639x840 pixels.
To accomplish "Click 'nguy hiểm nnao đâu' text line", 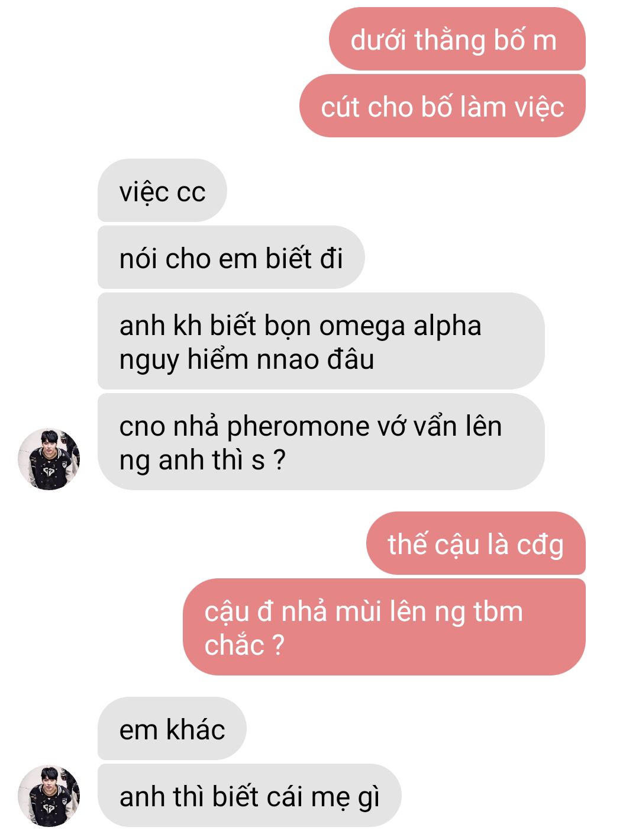I will point(247,360).
